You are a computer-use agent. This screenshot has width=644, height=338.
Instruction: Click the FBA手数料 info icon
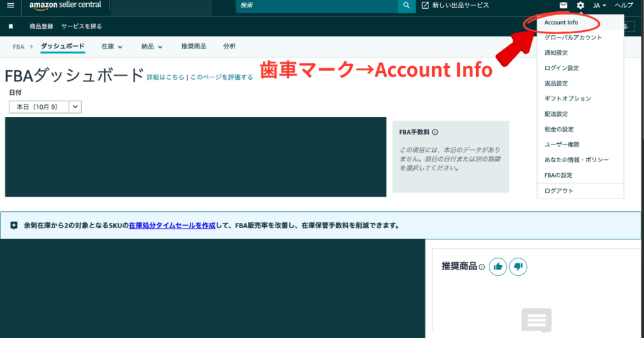(x=435, y=133)
